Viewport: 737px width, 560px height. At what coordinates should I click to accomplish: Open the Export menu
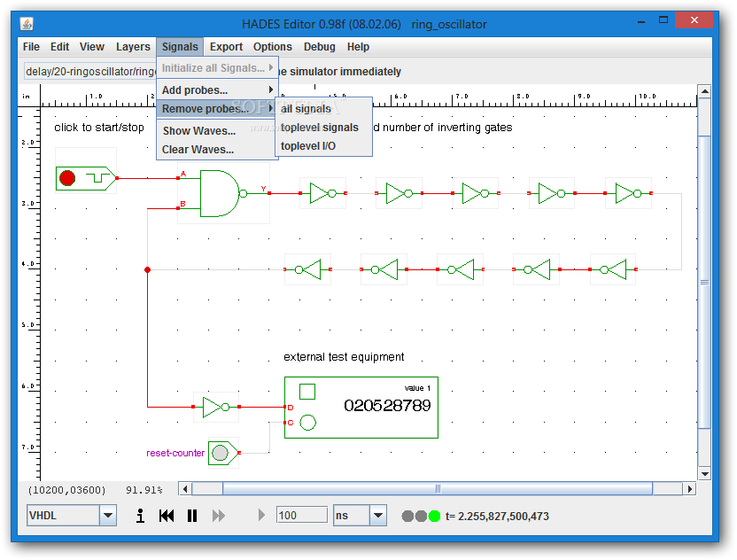click(x=226, y=47)
